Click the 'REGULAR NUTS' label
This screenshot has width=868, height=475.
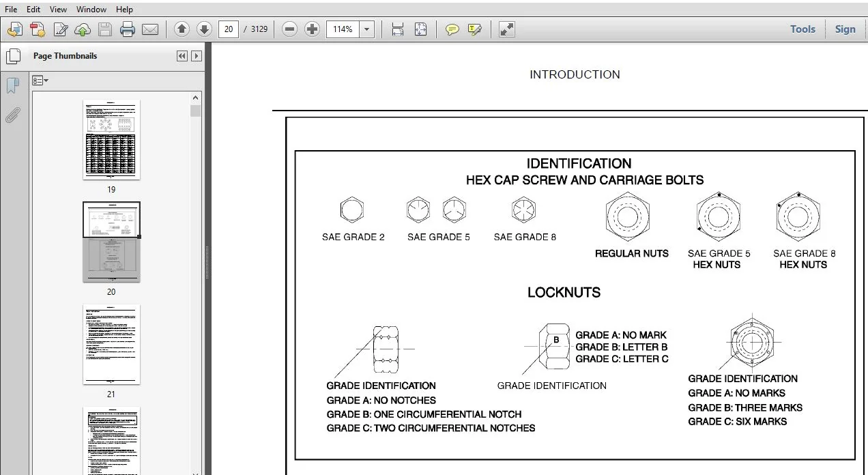pos(632,253)
